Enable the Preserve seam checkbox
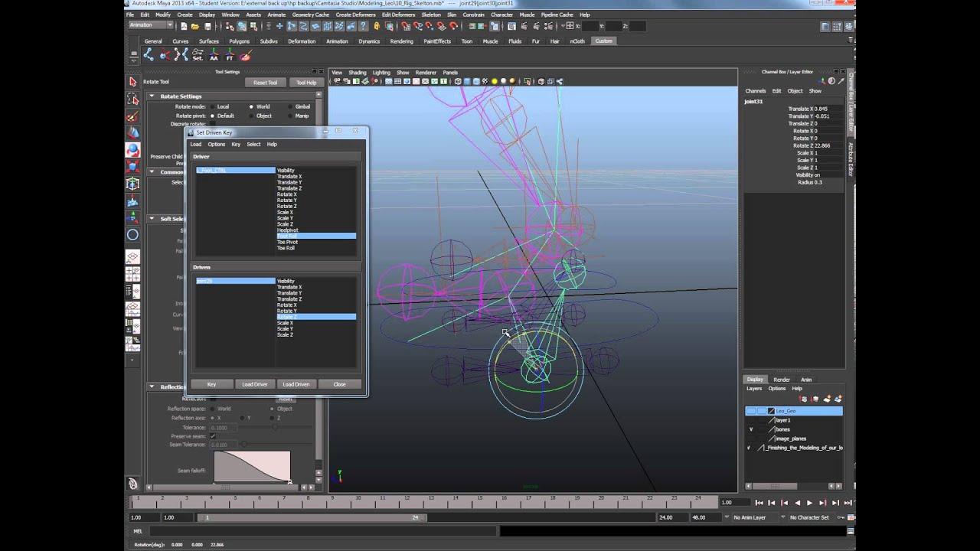This screenshot has width=980, height=551. (x=213, y=436)
